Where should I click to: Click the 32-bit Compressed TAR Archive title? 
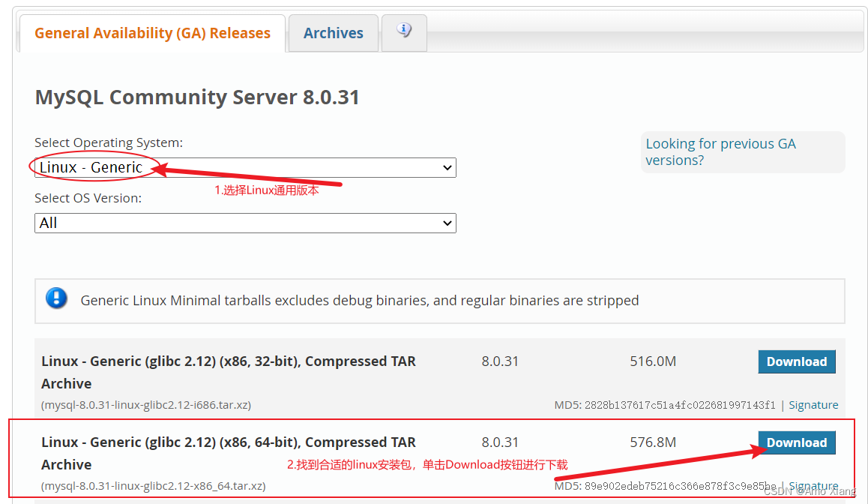click(x=228, y=372)
